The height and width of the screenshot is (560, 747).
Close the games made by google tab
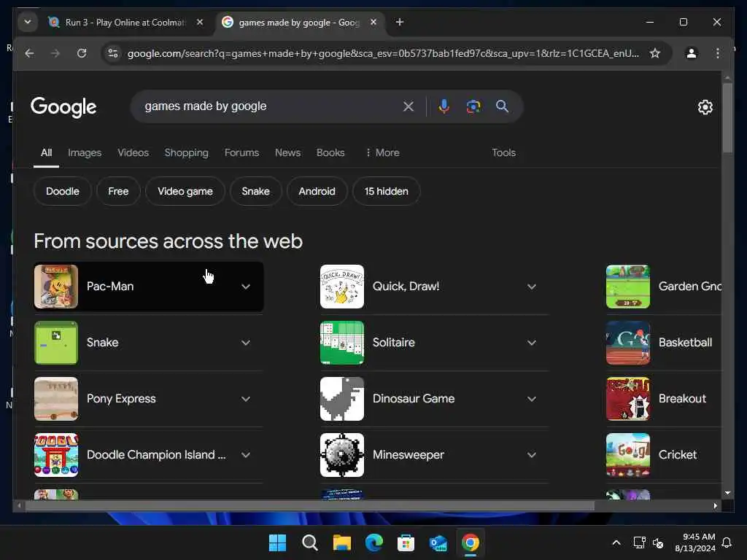(x=373, y=23)
